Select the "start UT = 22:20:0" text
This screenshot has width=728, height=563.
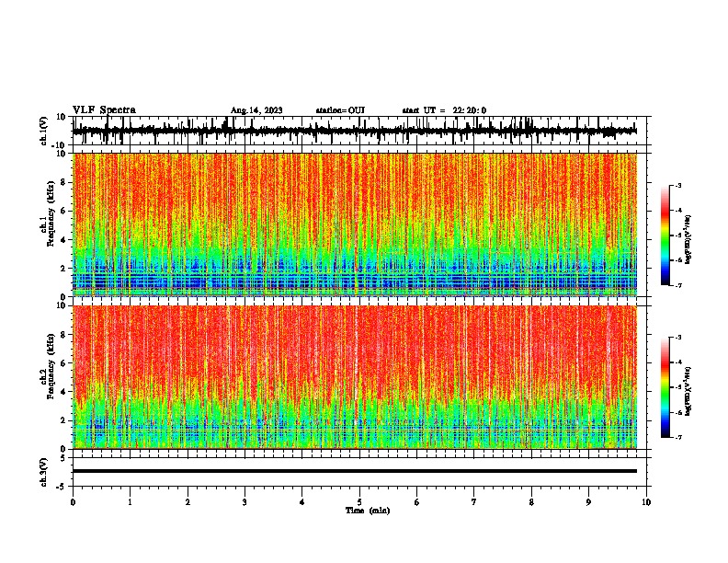[444, 110]
